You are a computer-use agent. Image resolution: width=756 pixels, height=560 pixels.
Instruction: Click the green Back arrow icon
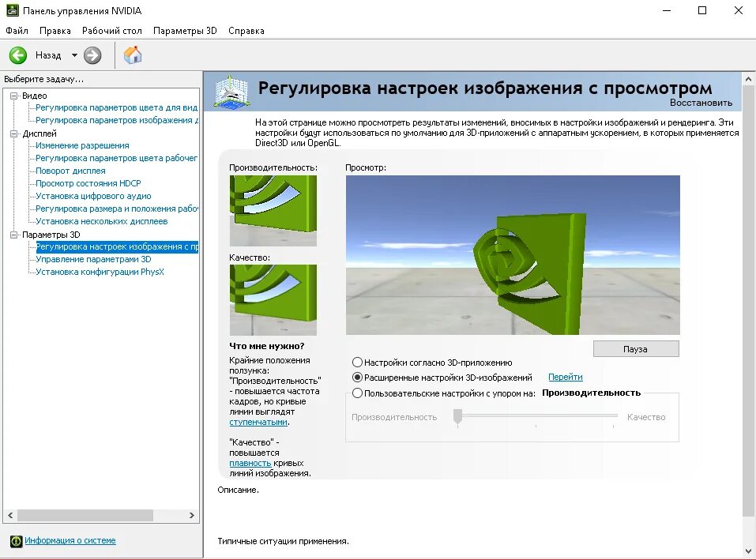(18, 55)
